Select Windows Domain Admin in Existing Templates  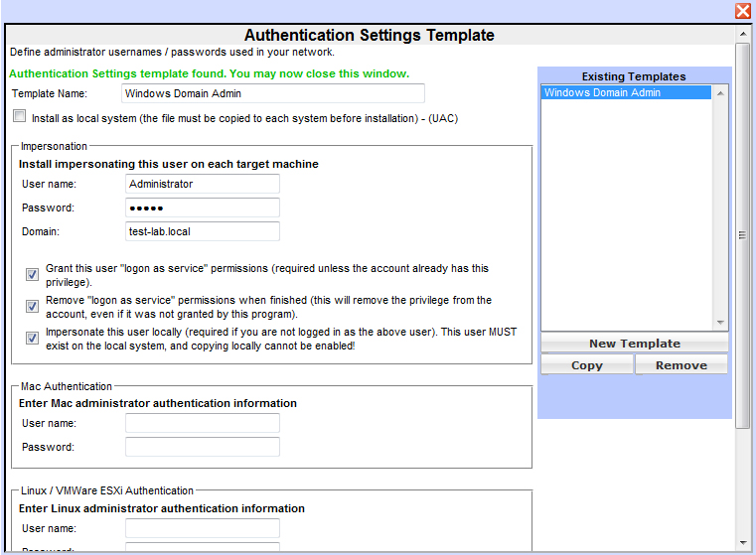coord(626,93)
